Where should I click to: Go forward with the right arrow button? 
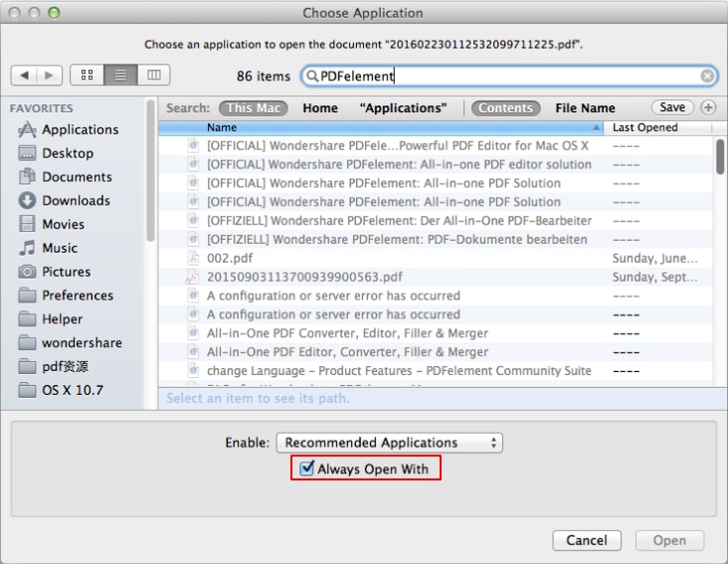(x=49, y=76)
